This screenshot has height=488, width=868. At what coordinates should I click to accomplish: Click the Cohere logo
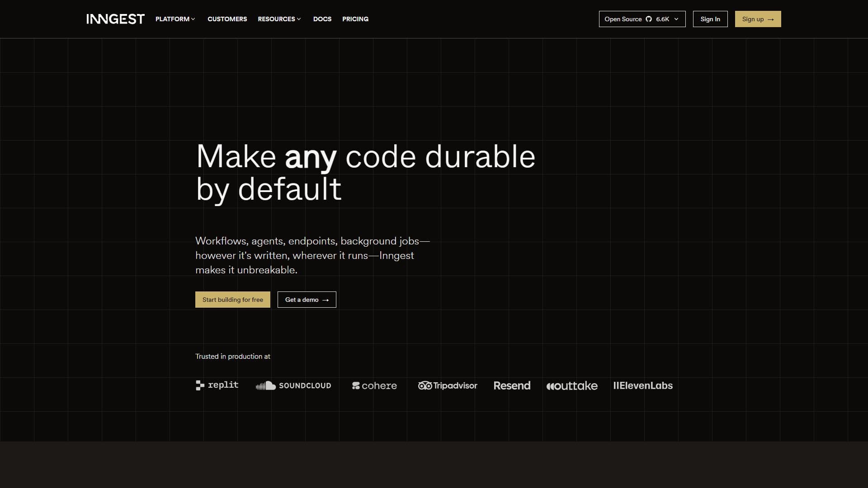coord(374,385)
